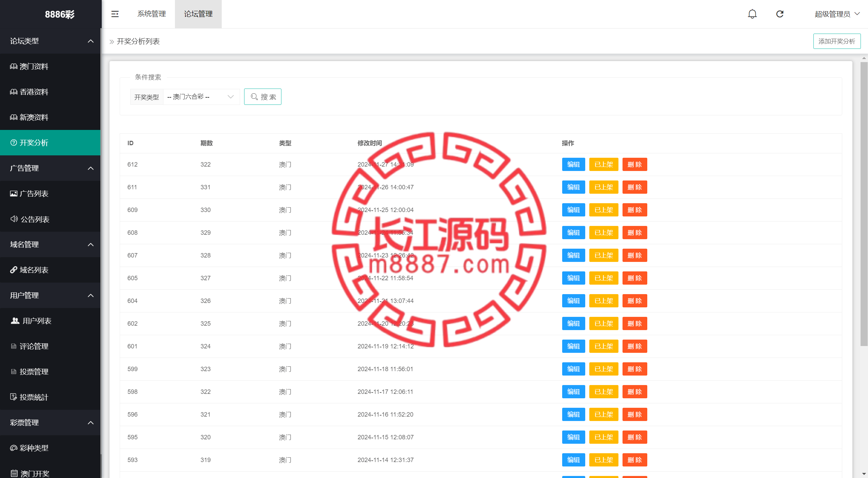Toggle 已上架 status for ID 612

604,165
